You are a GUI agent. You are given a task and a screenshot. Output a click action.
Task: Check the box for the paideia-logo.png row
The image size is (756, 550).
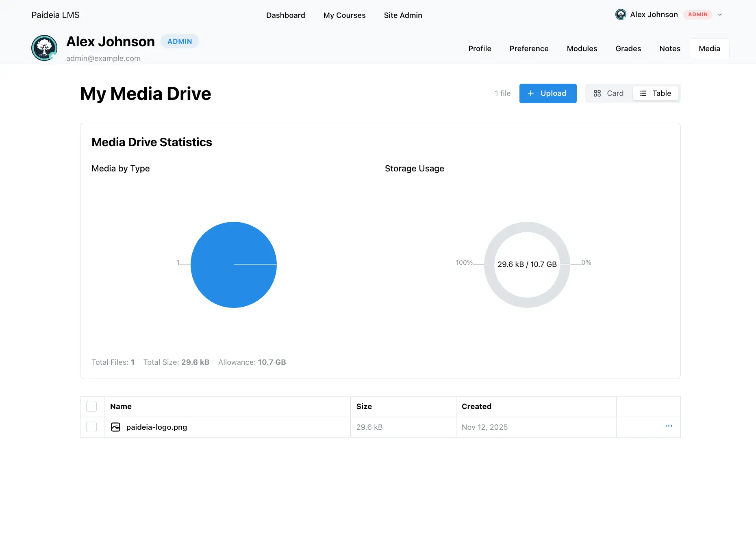[91, 427]
